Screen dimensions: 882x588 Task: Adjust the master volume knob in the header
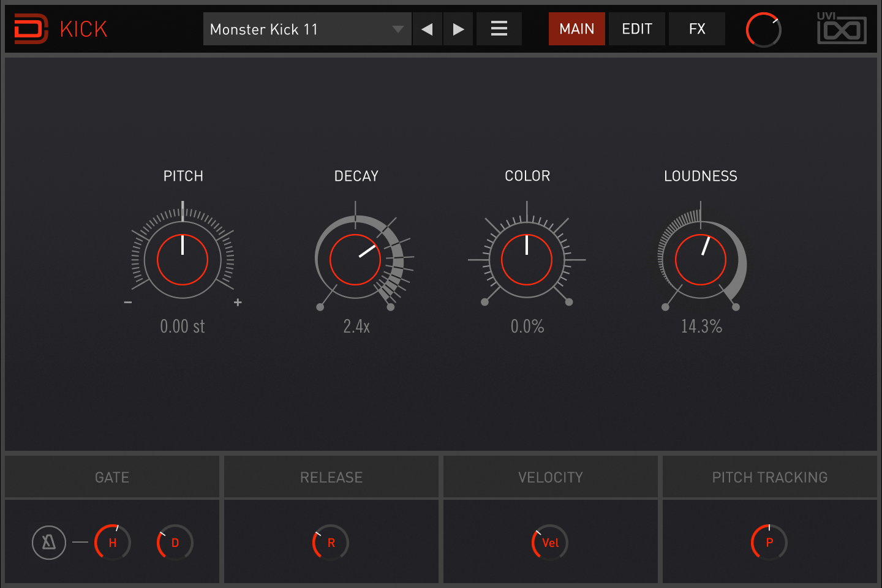point(763,30)
